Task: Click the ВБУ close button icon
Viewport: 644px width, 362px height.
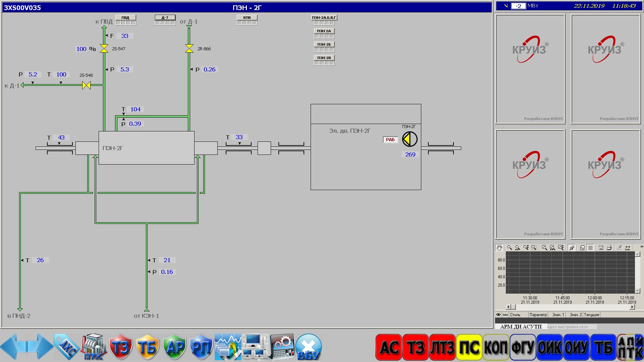Action: pyautogui.click(x=309, y=347)
